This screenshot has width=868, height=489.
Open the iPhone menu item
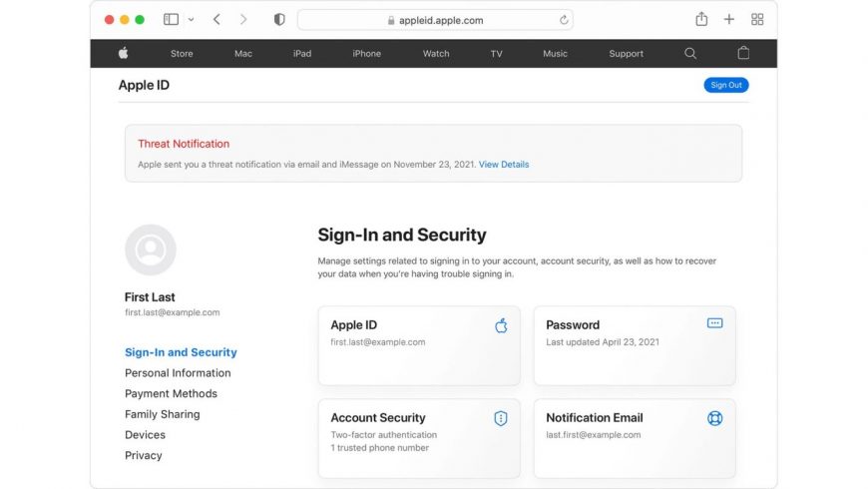click(366, 54)
